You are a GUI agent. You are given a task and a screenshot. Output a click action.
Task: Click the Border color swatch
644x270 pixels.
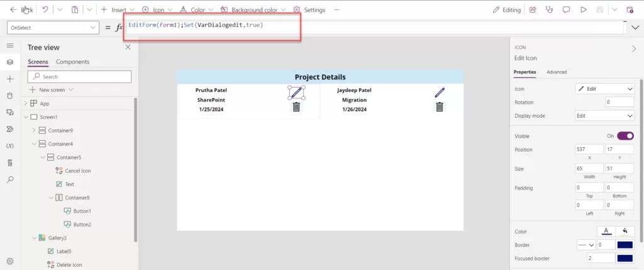pos(625,244)
